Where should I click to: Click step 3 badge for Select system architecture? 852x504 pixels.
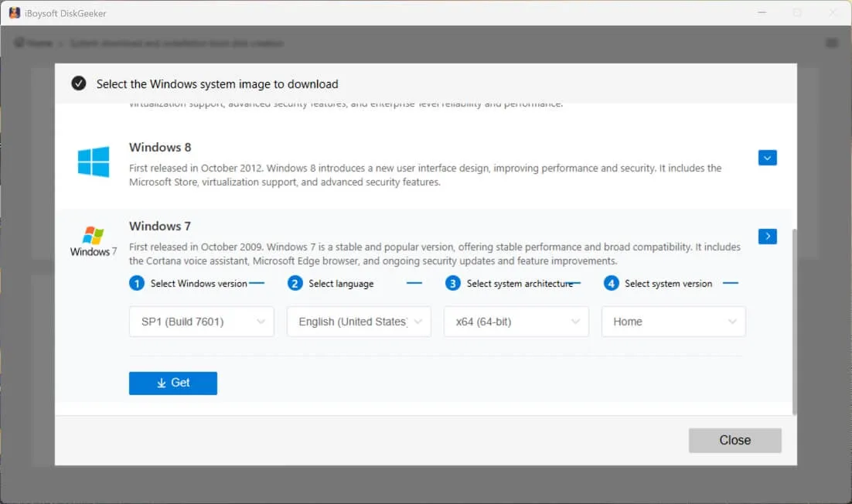coord(453,283)
